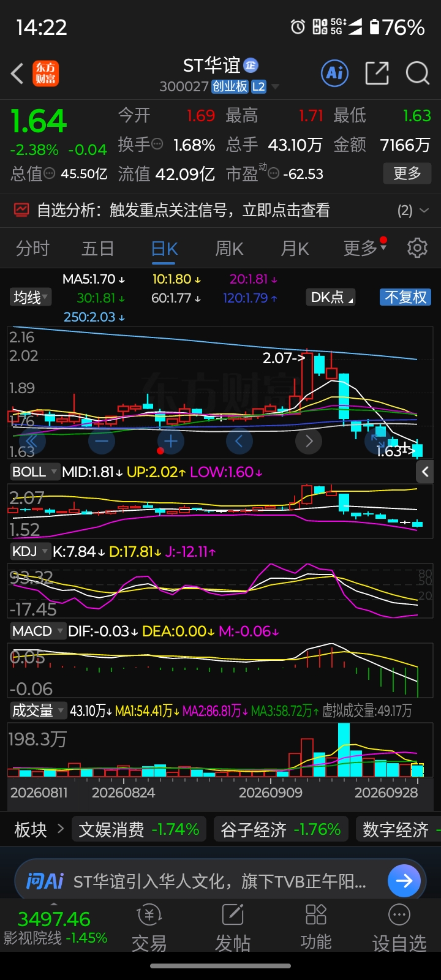Switch to the 周K tab
This screenshot has height=980, width=441.
tap(229, 249)
